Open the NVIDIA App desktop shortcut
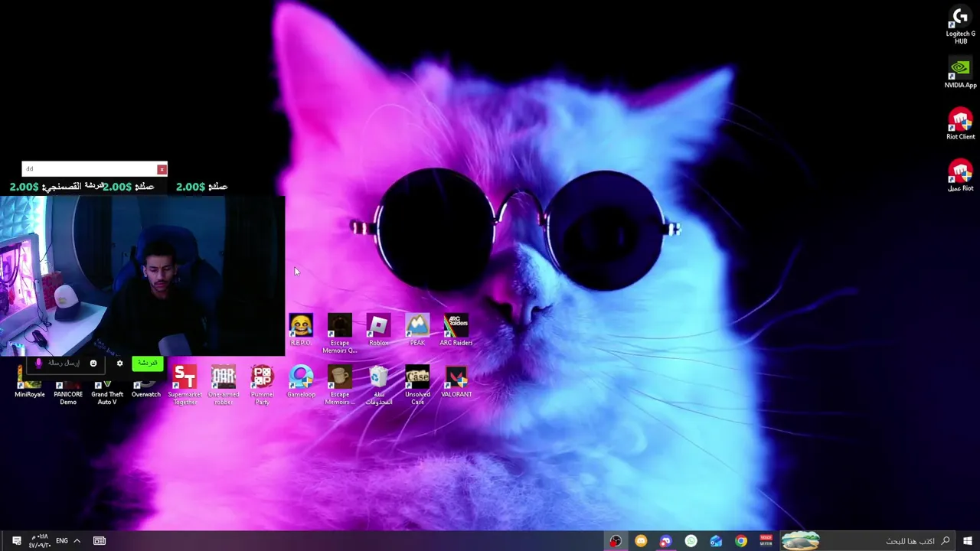Screen dimensions: 980x551 tap(960, 73)
